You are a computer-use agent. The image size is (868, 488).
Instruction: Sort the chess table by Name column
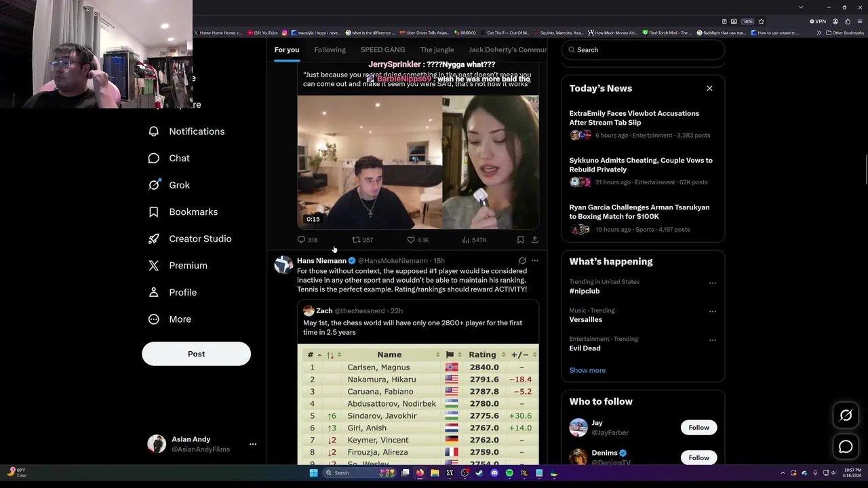point(389,355)
